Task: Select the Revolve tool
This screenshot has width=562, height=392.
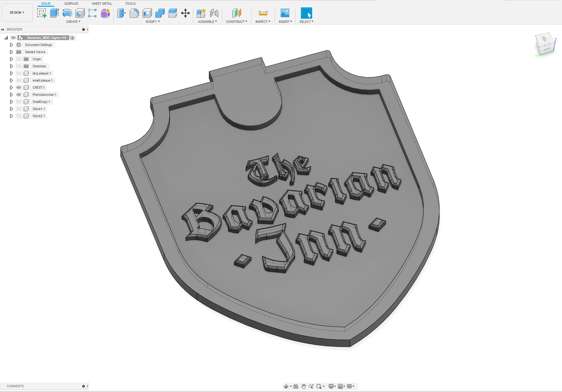Action: [67, 13]
